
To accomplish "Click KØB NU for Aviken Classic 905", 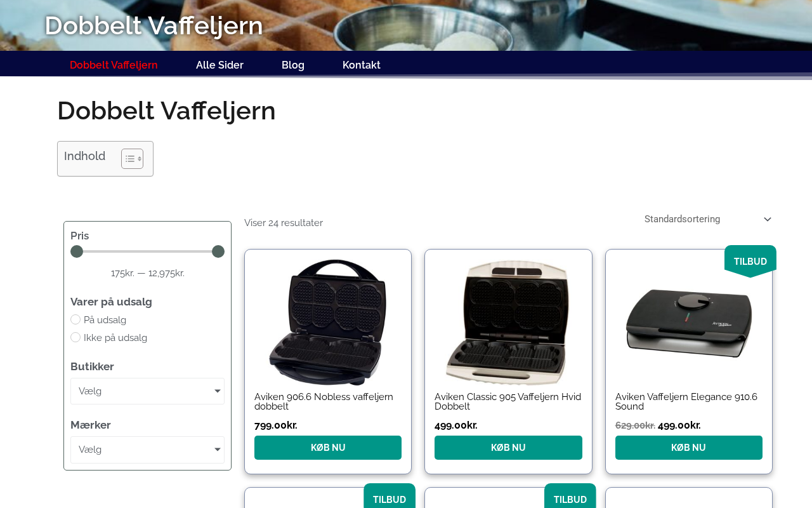I will [508, 448].
